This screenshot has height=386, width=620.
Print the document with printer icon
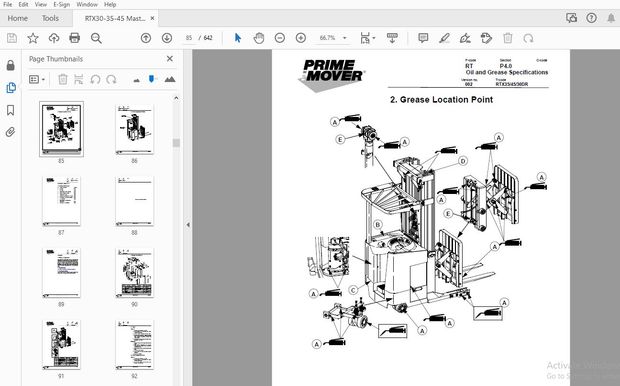click(75, 38)
